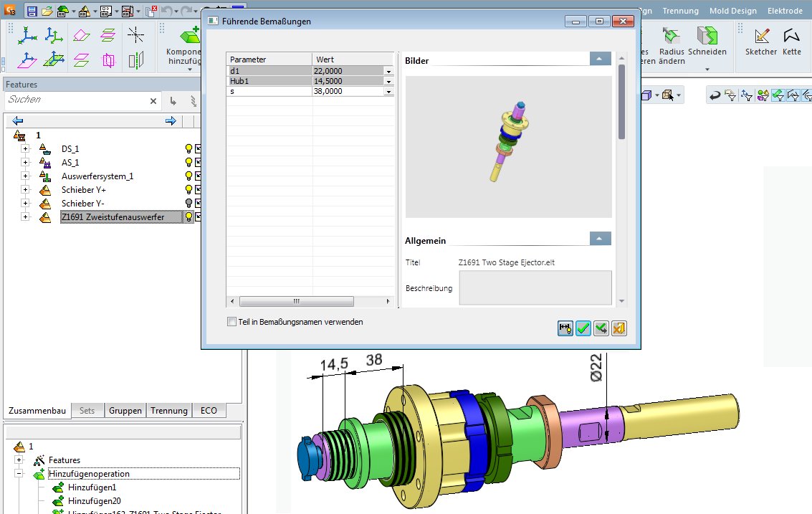The width and height of the screenshot is (812, 514).
Task: Toggle lightbulb visibility for AS_1
Action: tap(188, 162)
